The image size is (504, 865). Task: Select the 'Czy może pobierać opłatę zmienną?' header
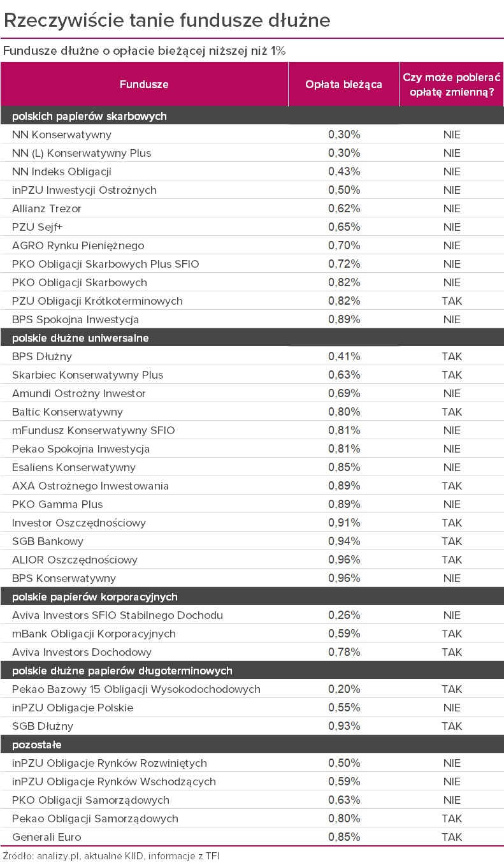pos(452,84)
